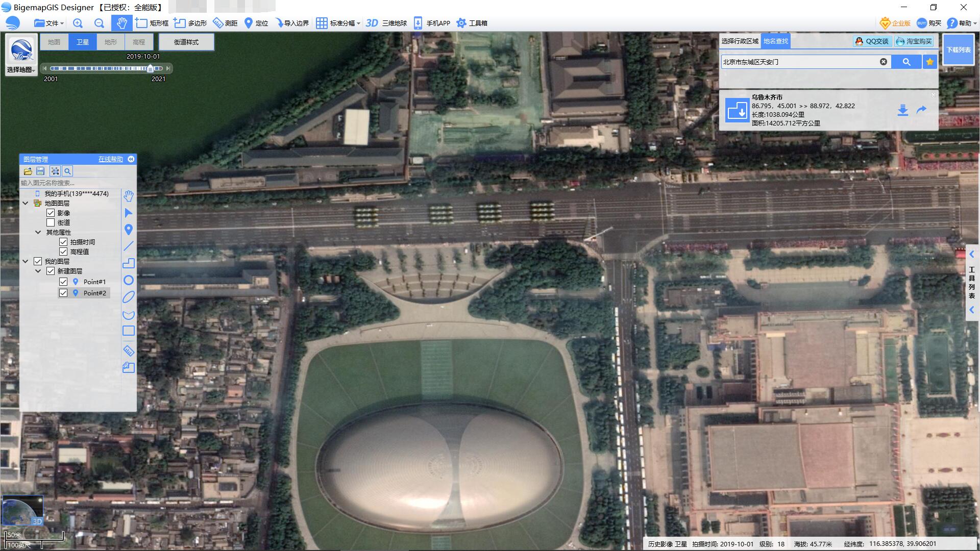The height and width of the screenshot is (551, 980).
Task: Select the circle drawing tool
Action: pyautogui.click(x=129, y=280)
